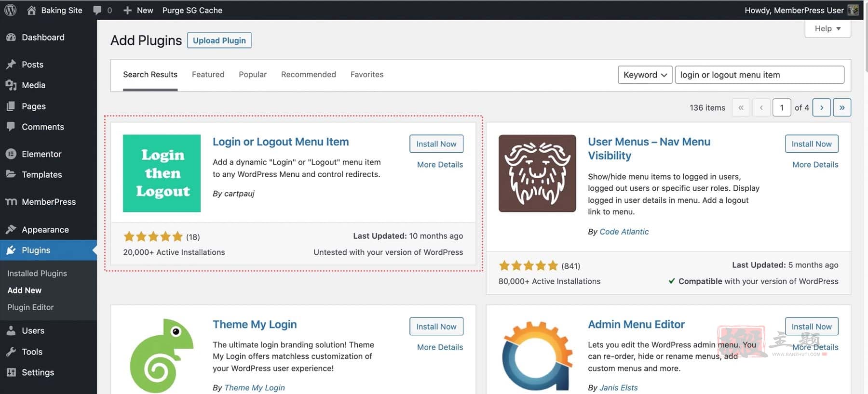The height and width of the screenshot is (394, 868).
Task: Switch to the Featured tab
Action: [208, 75]
